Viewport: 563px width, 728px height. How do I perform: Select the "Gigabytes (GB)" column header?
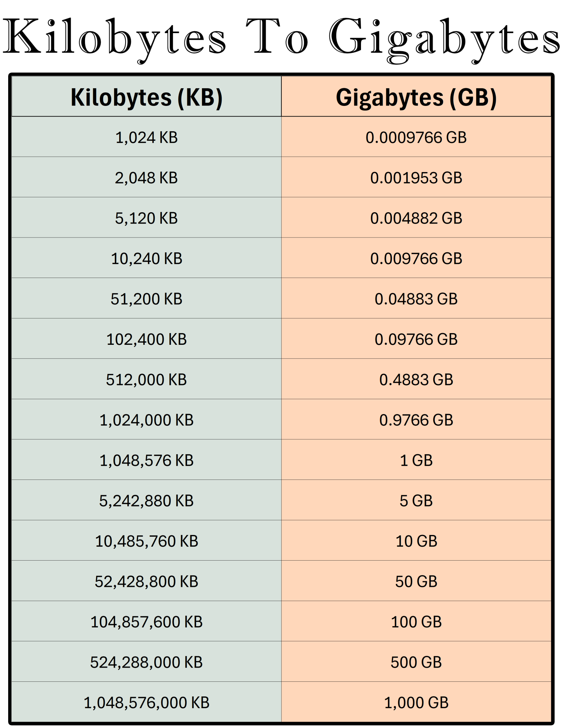pos(416,97)
